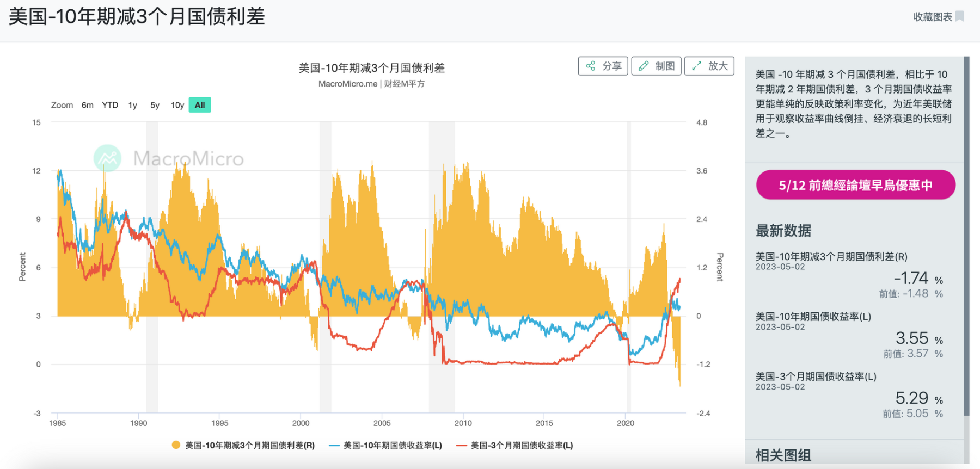Image resolution: width=980 pixels, height=469 pixels.
Task: Click the chart title 美国-10年期减3个月国债利差
Action: click(x=371, y=68)
